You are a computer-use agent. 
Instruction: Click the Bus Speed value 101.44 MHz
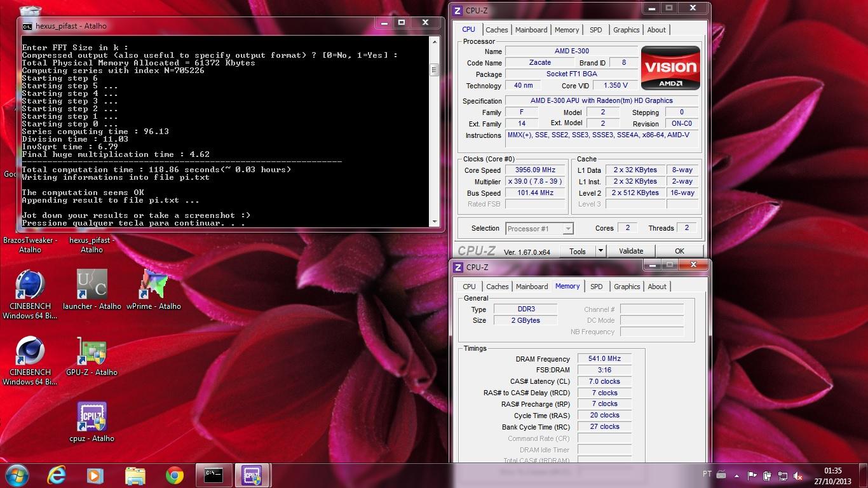535,193
